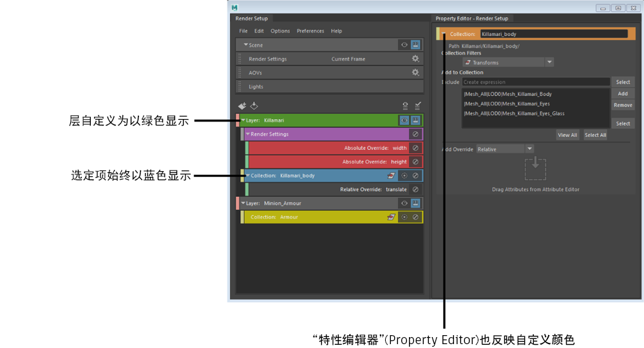Open Render Settings gear in Scene
This screenshot has height=348, width=644.
[x=415, y=59]
